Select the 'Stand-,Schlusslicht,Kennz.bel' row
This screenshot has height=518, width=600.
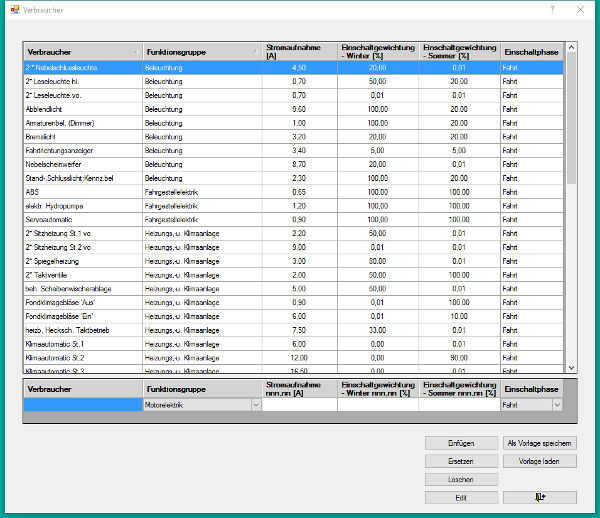click(x=293, y=178)
